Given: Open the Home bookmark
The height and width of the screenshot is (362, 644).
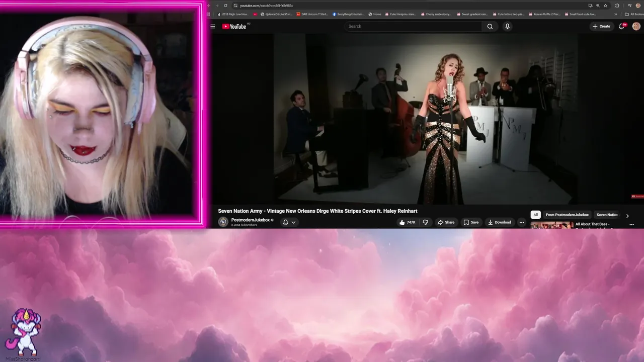Looking at the screenshot, I should 375,14.
